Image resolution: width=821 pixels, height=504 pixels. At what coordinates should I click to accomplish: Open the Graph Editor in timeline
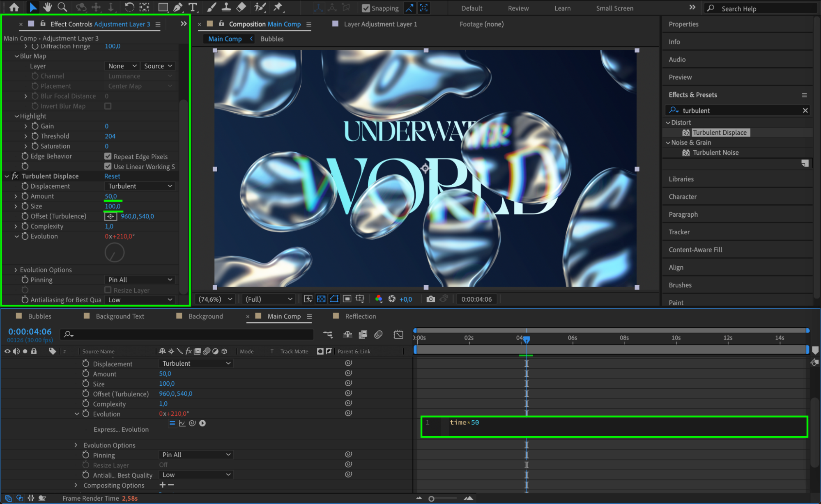point(398,334)
